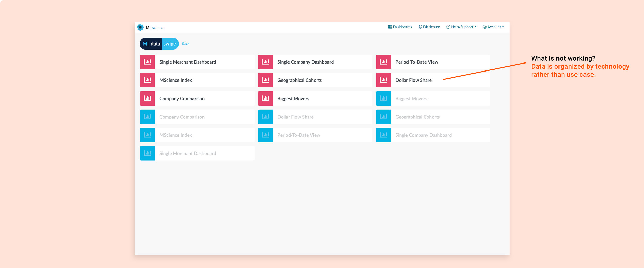Viewport: 644px width, 268px height.
Task: Click the blue chart icon for faded MScience Index
Action: (x=147, y=135)
